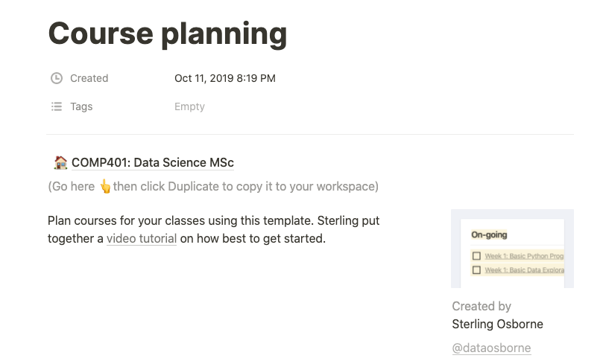Open the Tags property label
Image resolution: width=606 pixels, height=364 pixels.
(81, 106)
